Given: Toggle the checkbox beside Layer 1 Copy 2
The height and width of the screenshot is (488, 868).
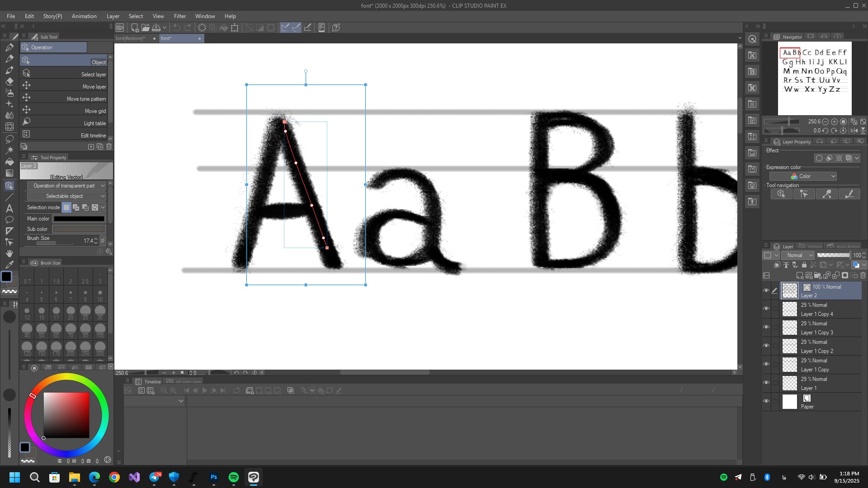Looking at the screenshot, I should pyautogui.click(x=775, y=346).
